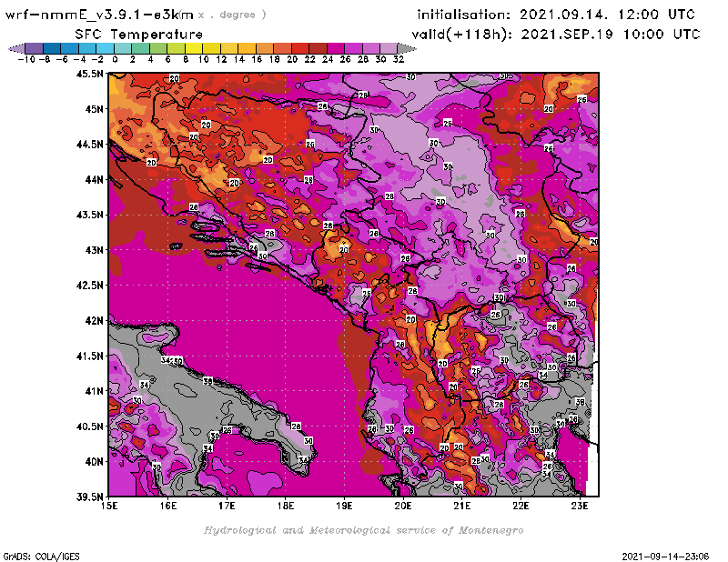Click the longitude axis label '15E'
The height and width of the screenshot is (562, 728).
coord(109,506)
